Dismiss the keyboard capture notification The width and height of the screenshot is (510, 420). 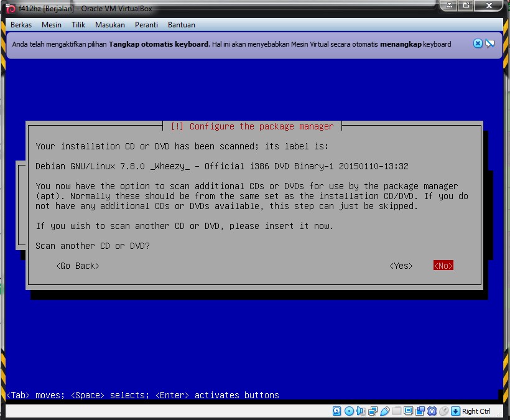click(478, 44)
